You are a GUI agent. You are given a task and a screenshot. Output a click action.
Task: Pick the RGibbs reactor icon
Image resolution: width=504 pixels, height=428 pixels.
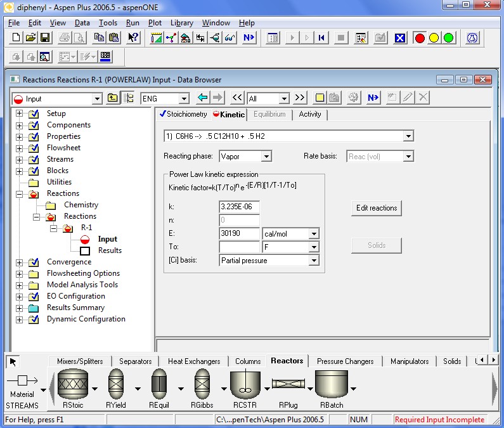(x=202, y=384)
